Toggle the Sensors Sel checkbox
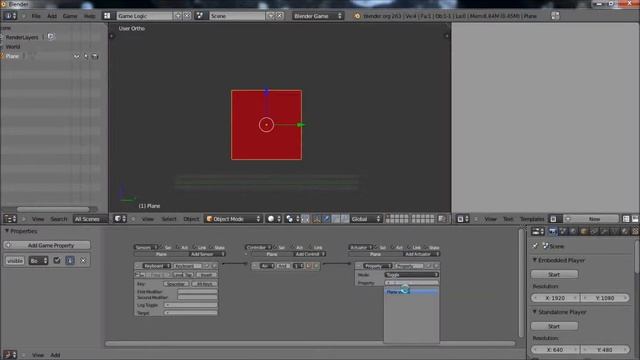The width and height of the screenshot is (640, 360). (x=162, y=247)
